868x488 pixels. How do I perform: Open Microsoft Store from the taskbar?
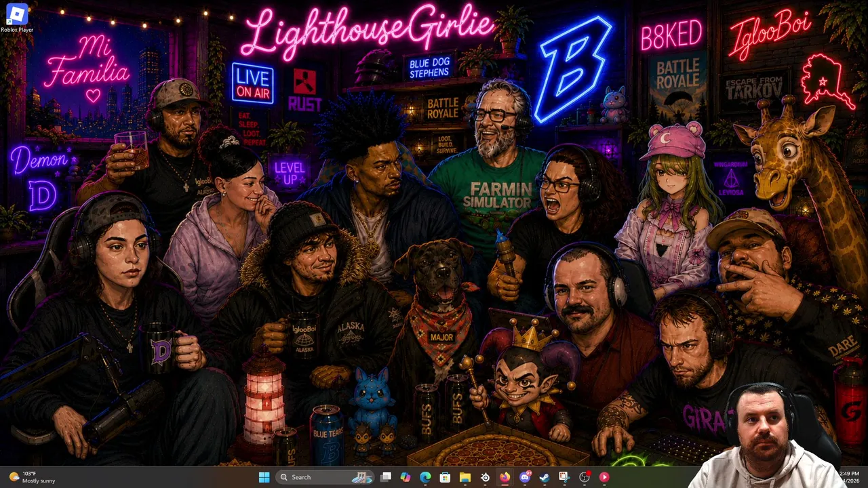445,477
